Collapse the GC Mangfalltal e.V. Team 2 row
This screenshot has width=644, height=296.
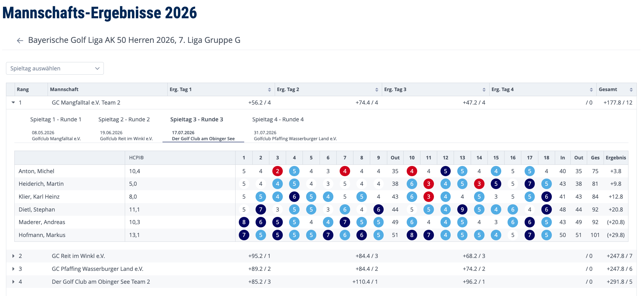(13, 102)
